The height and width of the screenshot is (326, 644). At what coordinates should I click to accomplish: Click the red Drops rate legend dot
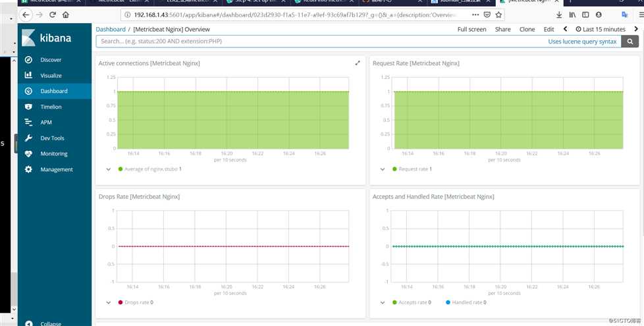pos(121,302)
